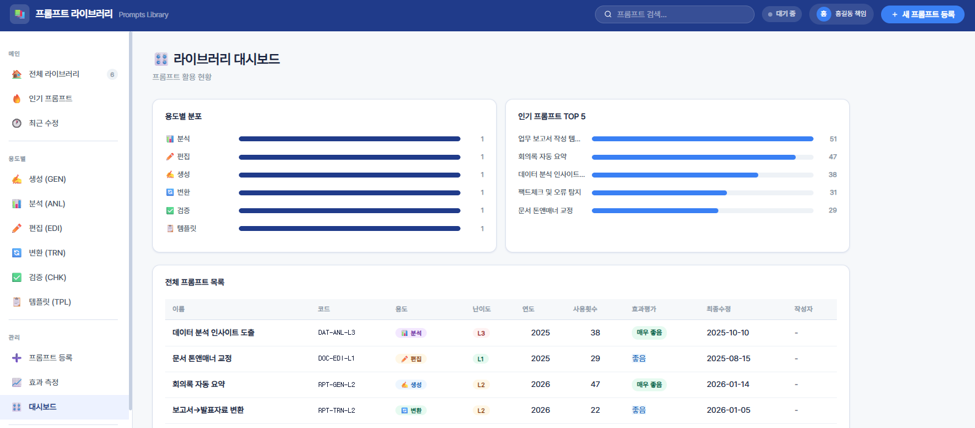Open 인기 프롬프트 in the sidebar
The image size is (975, 428).
click(65, 99)
